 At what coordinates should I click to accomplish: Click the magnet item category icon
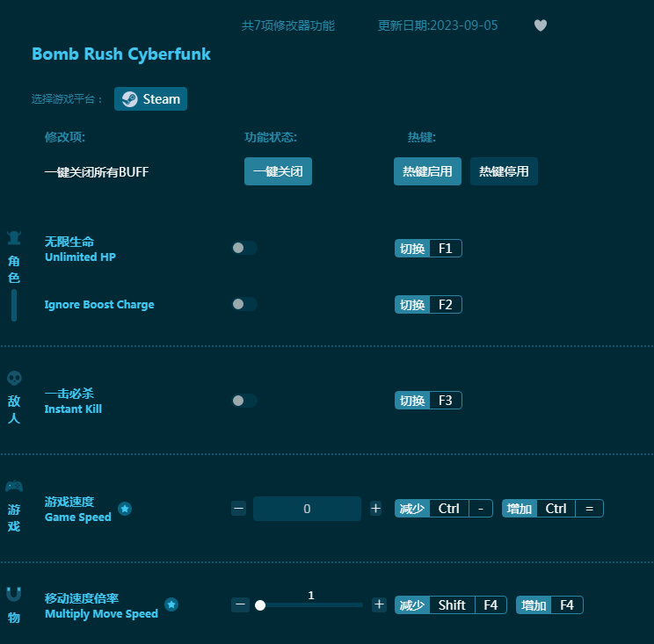coord(14,595)
